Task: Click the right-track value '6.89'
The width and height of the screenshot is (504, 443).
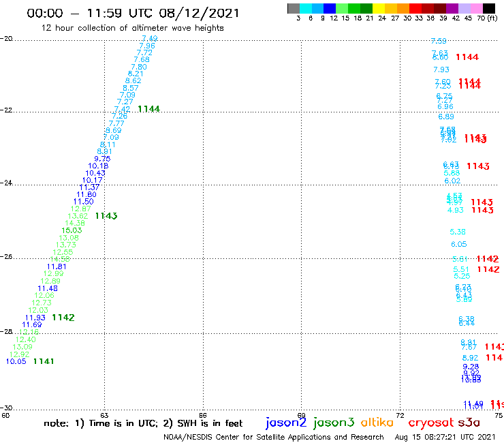Action: [446, 117]
